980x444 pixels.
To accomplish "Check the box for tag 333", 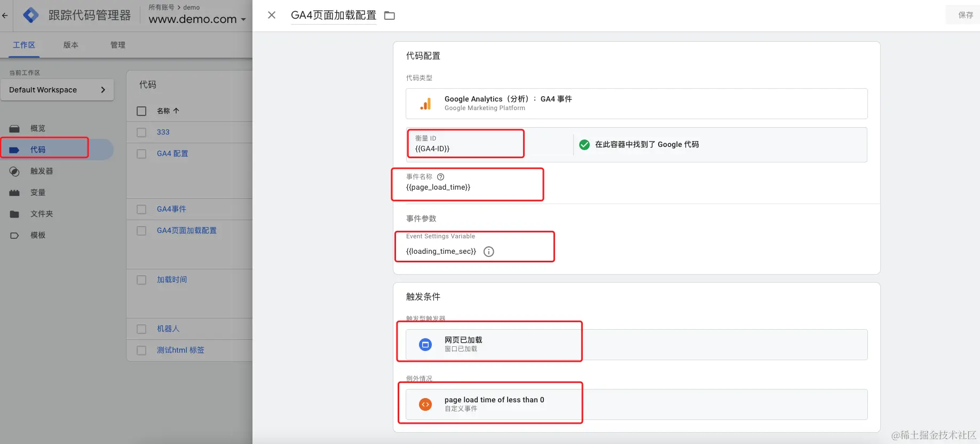I will 141,132.
